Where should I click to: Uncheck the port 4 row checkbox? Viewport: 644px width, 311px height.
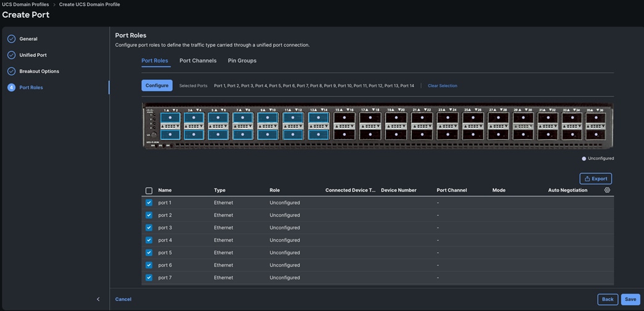[149, 240]
